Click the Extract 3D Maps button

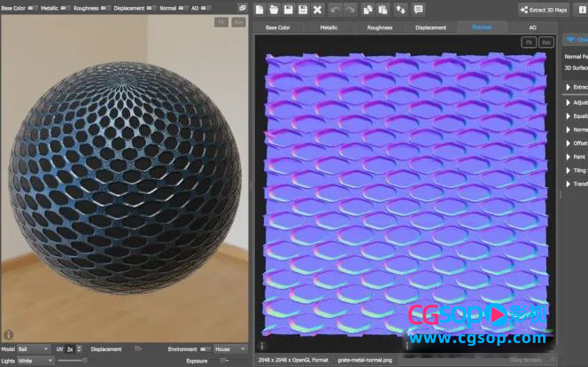point(543,9)
